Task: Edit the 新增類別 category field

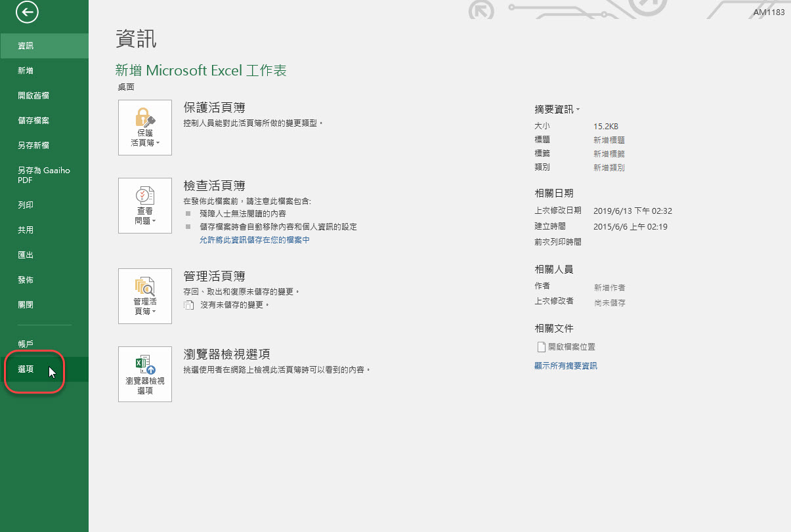Action: point(609,168)
